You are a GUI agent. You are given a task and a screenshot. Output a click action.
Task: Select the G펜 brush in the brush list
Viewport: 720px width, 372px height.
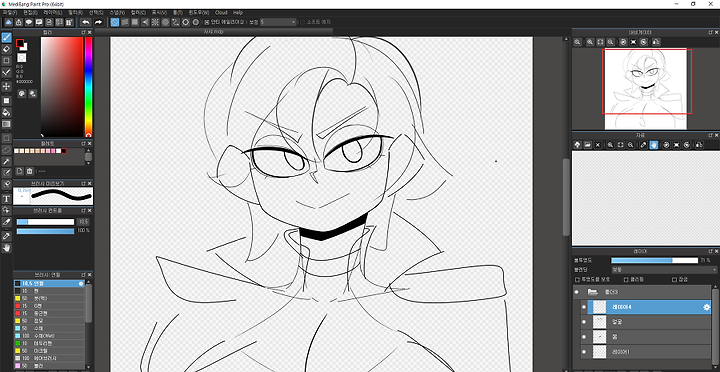click(x=49, y=305)
